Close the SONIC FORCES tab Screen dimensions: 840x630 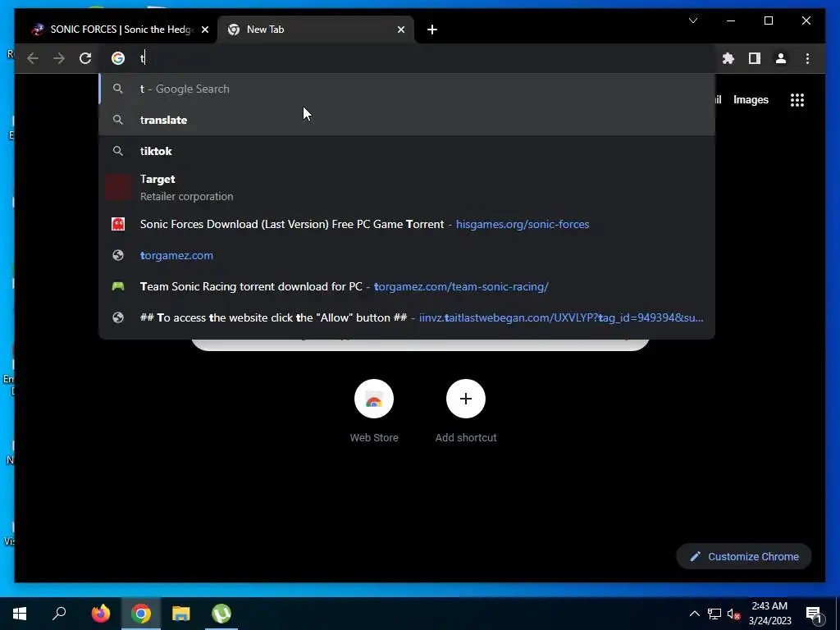[204, 30]
